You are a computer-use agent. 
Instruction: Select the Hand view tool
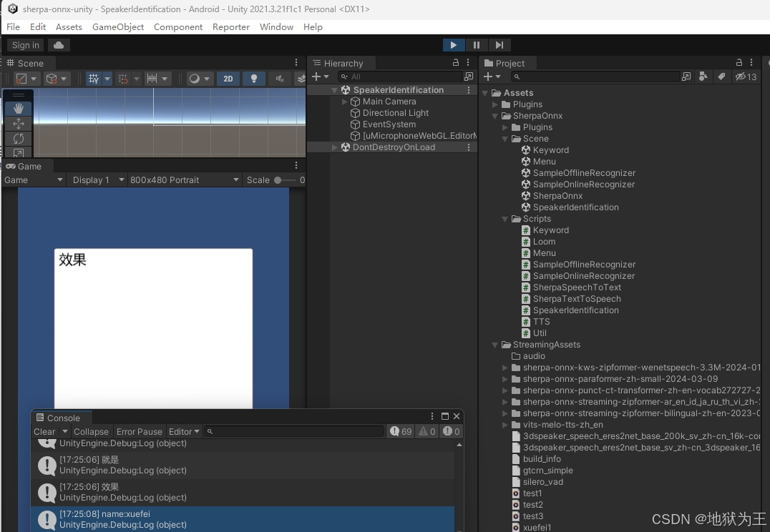(19, 108)
